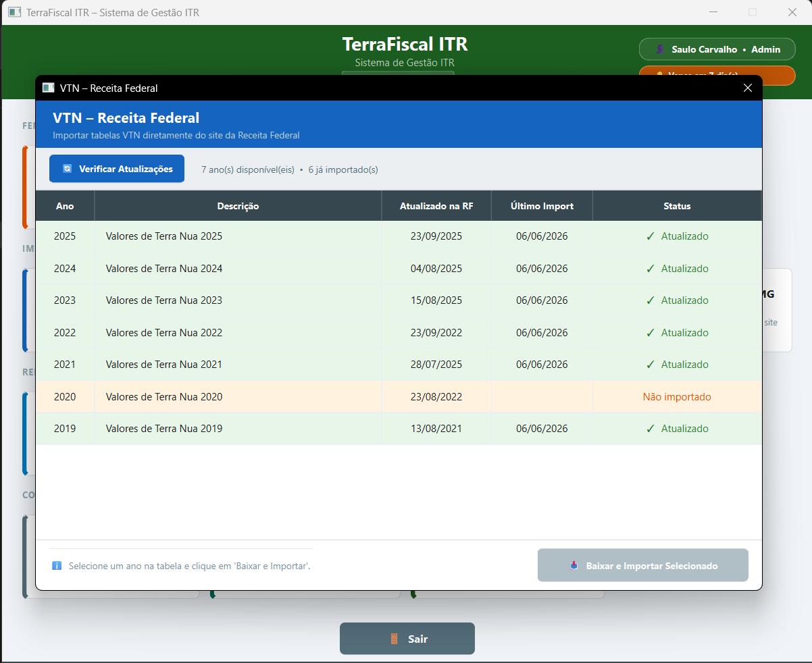Screen dimensions: 812x663
Task: Click the date 23/09/2025 in 2025 row
Action: 436,236
